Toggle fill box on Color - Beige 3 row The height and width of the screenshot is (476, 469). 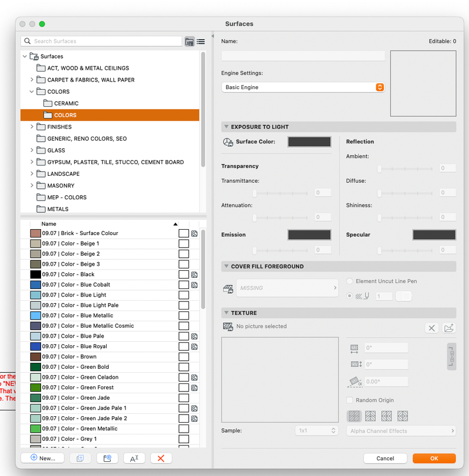point(183,264)
